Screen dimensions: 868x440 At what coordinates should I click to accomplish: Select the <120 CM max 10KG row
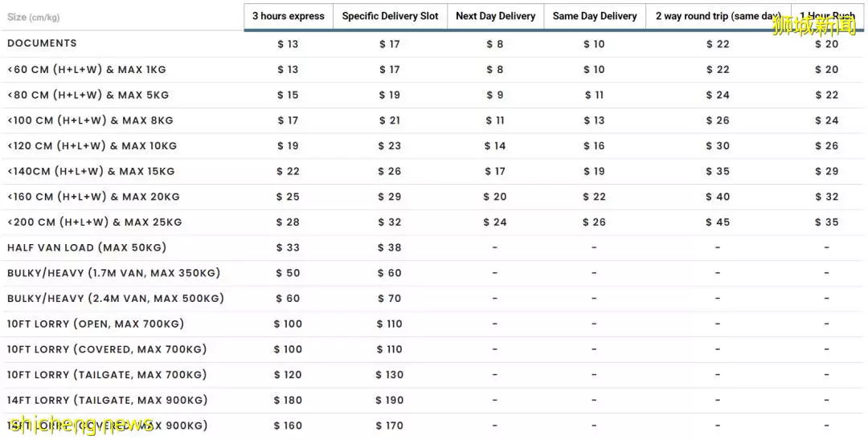tap(432, 146)
